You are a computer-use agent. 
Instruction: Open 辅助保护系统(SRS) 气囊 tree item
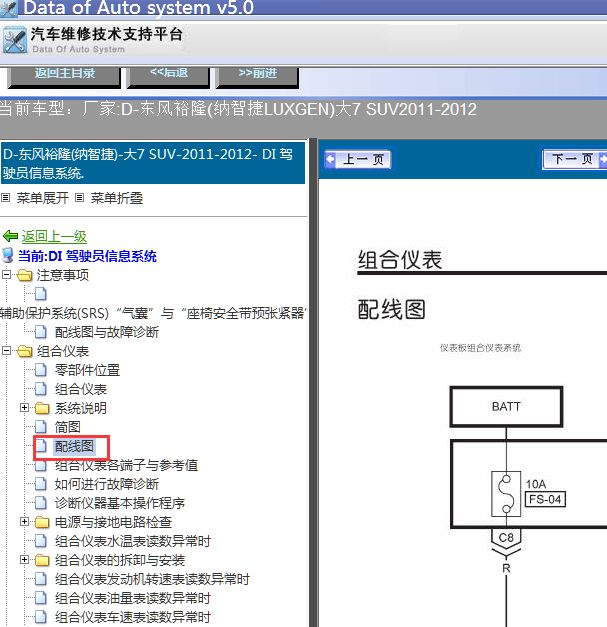click(x=153, y=313)
